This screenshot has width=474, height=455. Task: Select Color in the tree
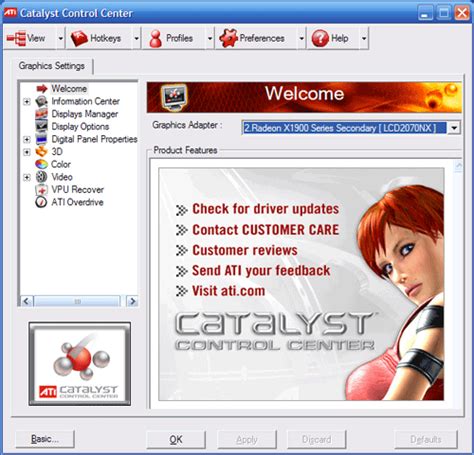(x=61, y=164)
